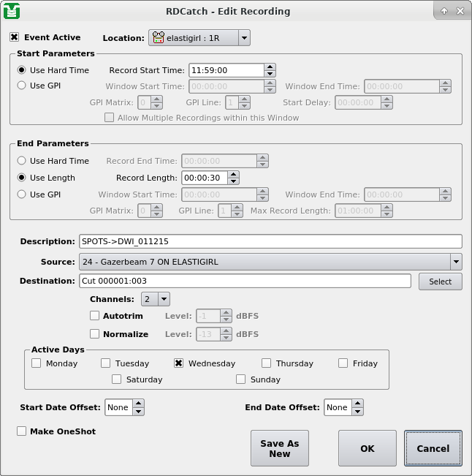Select Use GPI in Start Parameters

point(22,86)
